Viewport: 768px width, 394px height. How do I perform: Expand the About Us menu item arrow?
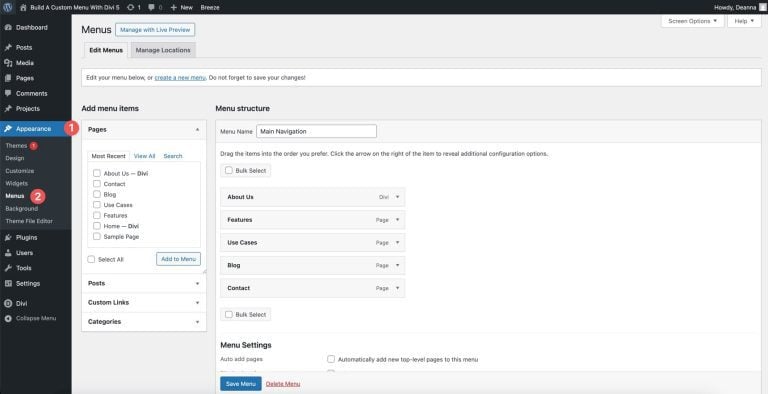(x=397, y=197)
